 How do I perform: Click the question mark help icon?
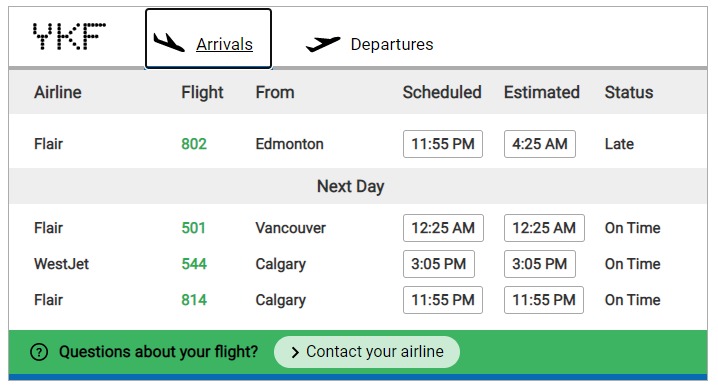pos(39,352)
